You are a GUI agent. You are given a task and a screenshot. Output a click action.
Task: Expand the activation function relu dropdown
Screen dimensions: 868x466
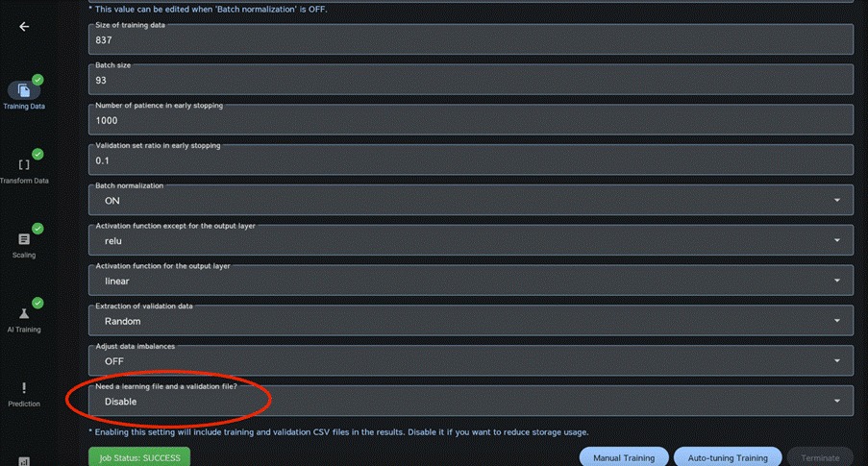(x=470, y=240)
